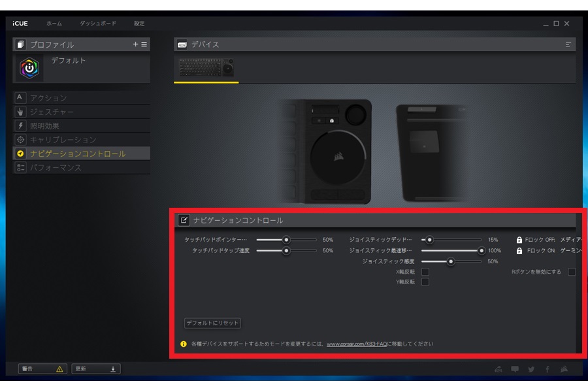Open the 設定 menu

pos(139,24)
